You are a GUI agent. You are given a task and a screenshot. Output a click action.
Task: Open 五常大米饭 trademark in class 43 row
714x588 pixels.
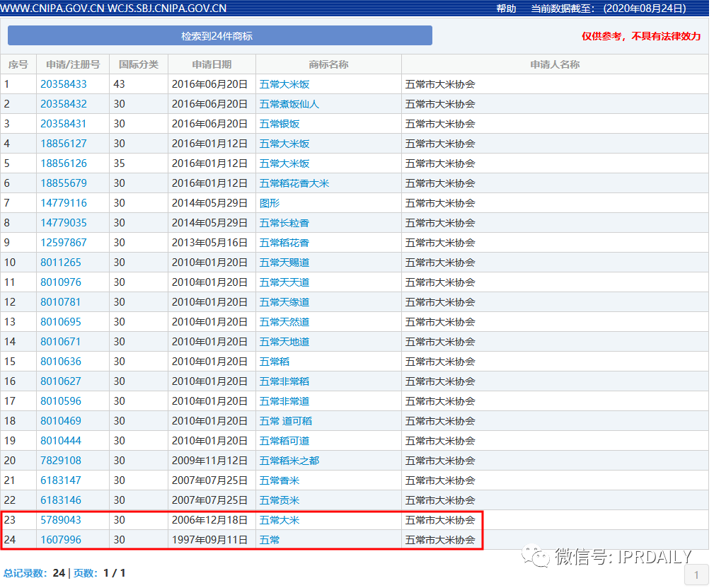click(x=284, y=84)
